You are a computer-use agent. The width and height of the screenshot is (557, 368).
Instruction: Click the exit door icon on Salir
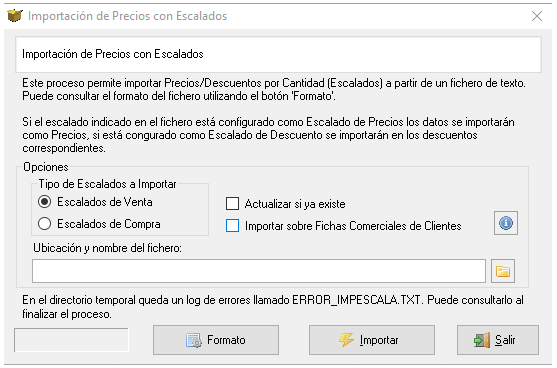point(482,340)
